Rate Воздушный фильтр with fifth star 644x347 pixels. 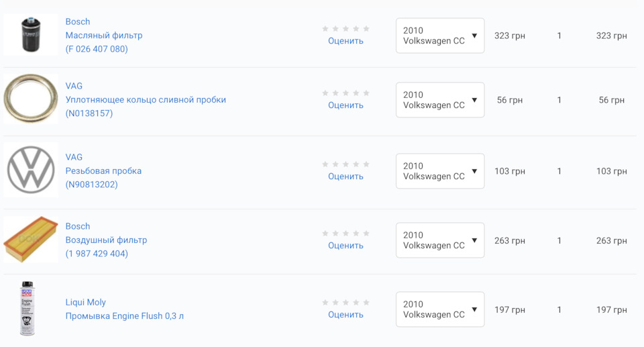(x=366, y=233)
